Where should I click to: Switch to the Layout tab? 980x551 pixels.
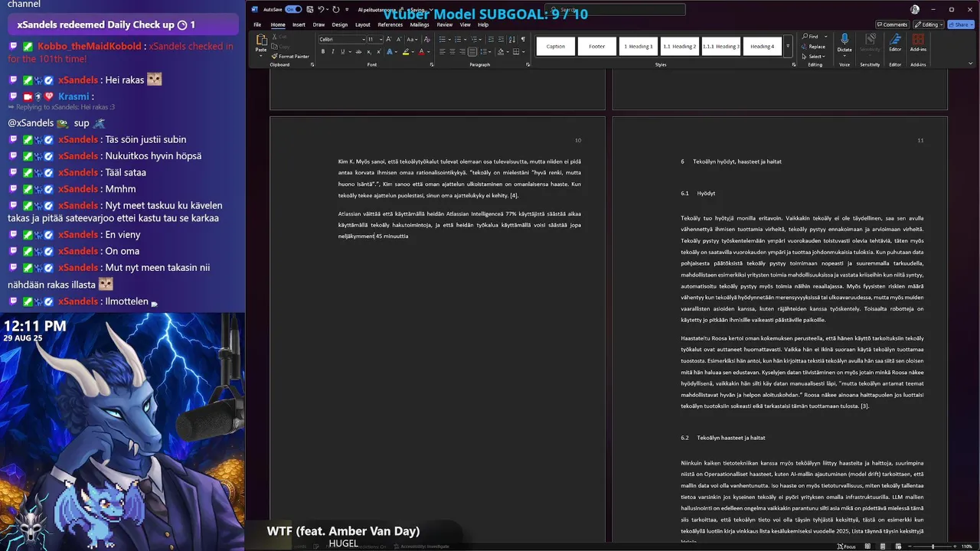coord(363,24)
